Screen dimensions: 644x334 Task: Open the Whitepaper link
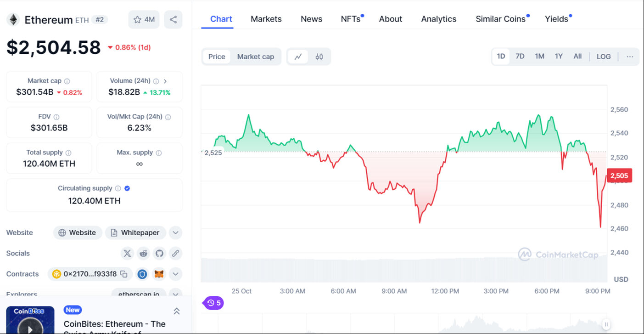[135, 232]
